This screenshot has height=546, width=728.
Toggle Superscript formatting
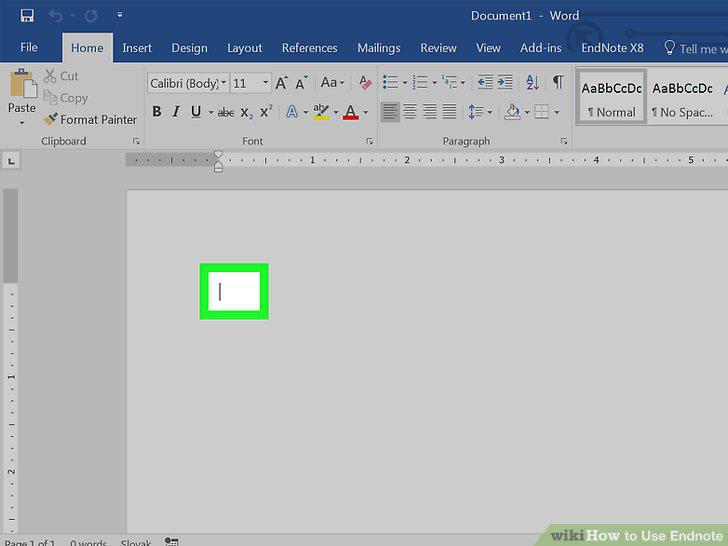[266, 112]
